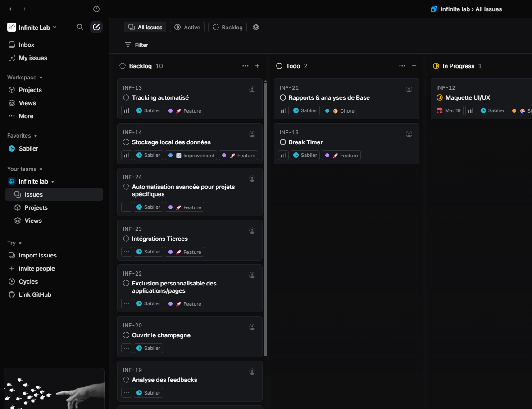Click the Filter button
The image size is (532, 409).
click(136, 45)
